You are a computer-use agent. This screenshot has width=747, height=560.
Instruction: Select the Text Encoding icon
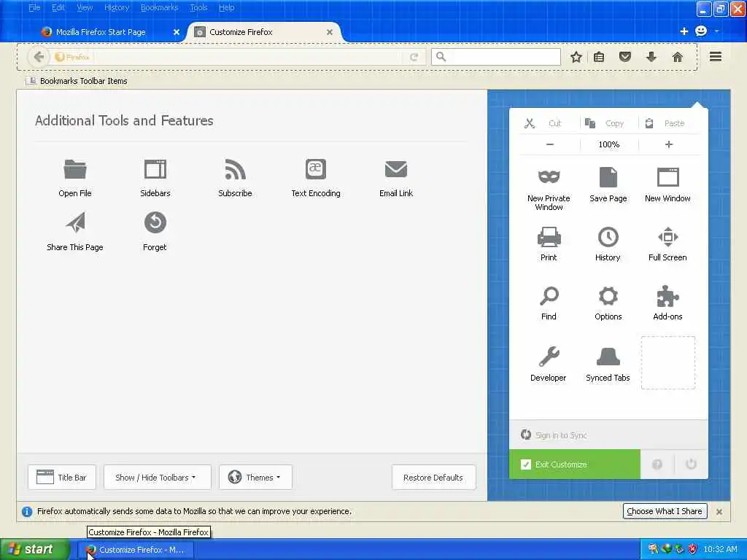pyautogui.click(x=316, y=169)
